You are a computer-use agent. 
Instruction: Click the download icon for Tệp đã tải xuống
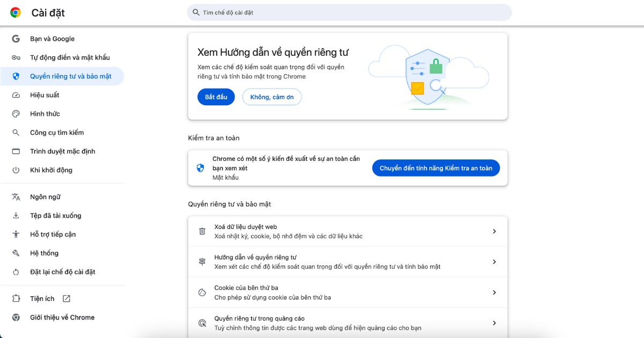pos(16,216)
